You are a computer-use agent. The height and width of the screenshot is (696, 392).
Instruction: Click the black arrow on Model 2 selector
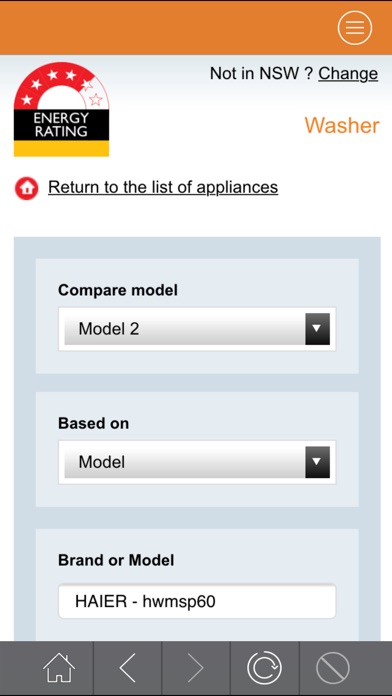[x=317, y=329]
